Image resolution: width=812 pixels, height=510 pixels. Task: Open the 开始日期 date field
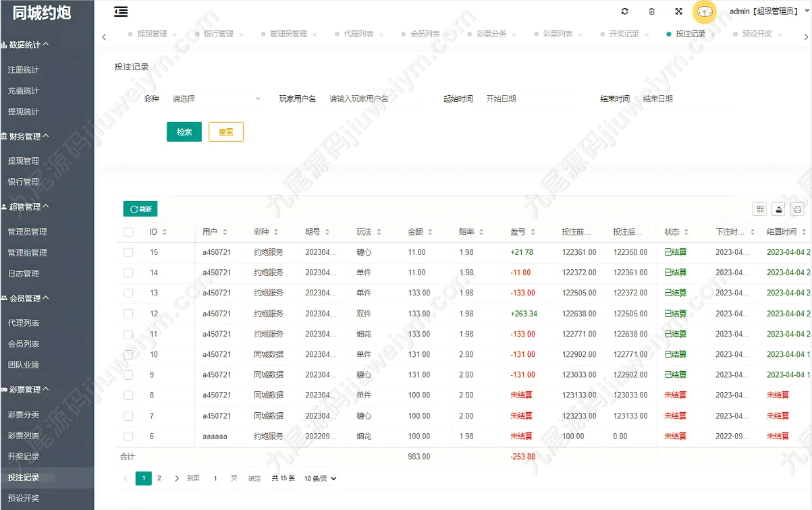click(528, 98)
